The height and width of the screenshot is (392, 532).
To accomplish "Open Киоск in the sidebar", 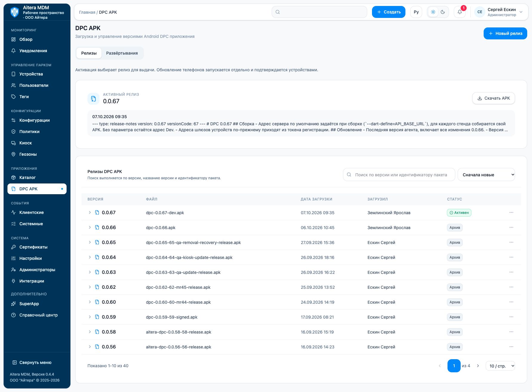I will point(37,143).
